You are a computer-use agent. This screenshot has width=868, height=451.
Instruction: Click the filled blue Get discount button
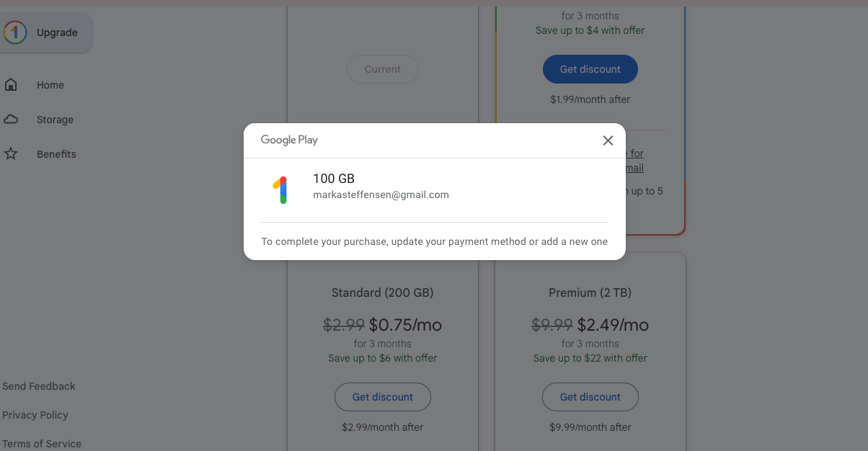point(590,69)
